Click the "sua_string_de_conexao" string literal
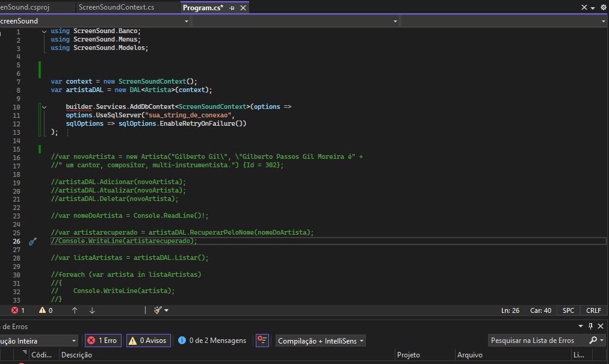The width and height of the screenshot is (609, 364). 188,116
